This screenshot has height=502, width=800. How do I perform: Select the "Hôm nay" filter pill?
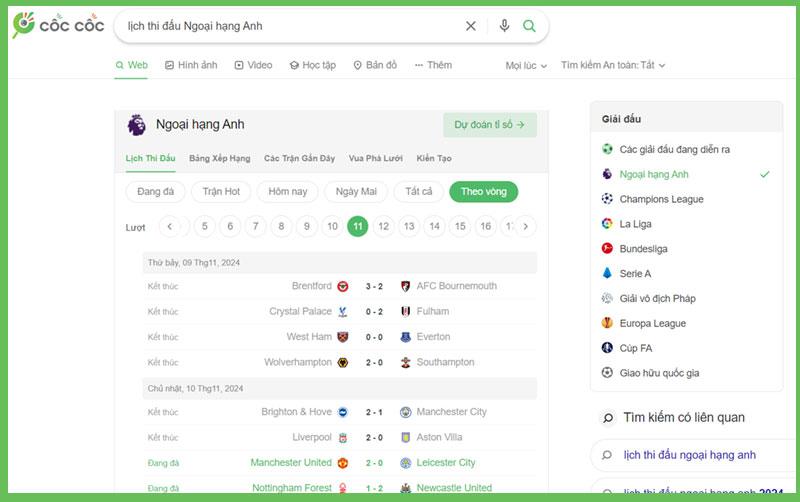(x=288, y=191)
